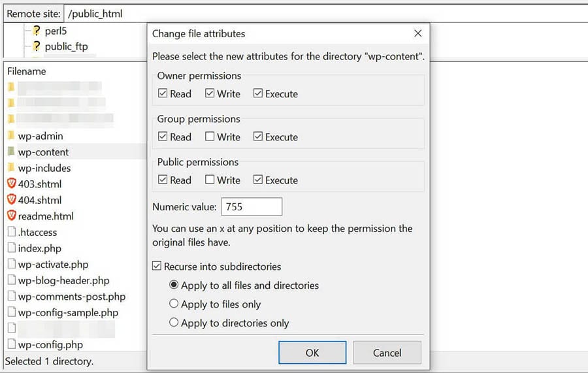
Task: Select Apply to files only option
Action: [174, 304]
